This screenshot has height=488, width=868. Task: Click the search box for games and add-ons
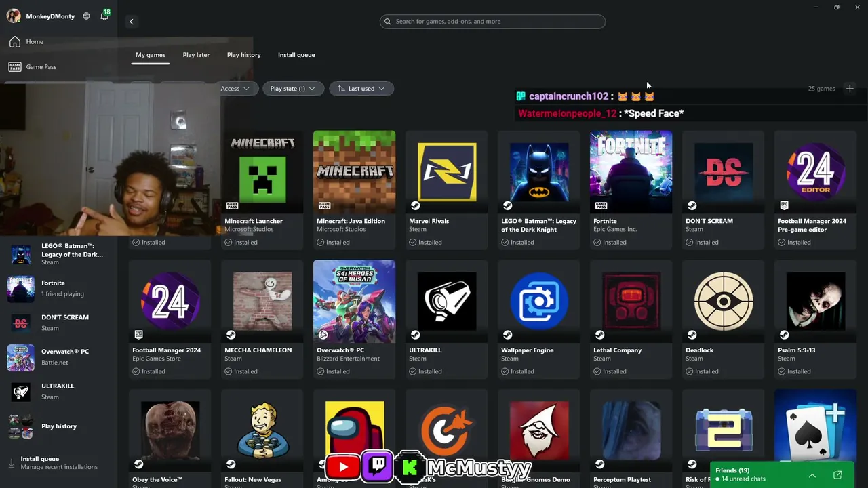(492, 22)
